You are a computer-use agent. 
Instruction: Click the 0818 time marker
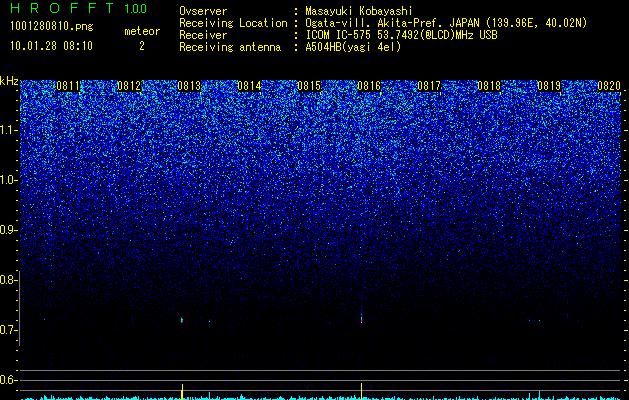tap(489, 86)
